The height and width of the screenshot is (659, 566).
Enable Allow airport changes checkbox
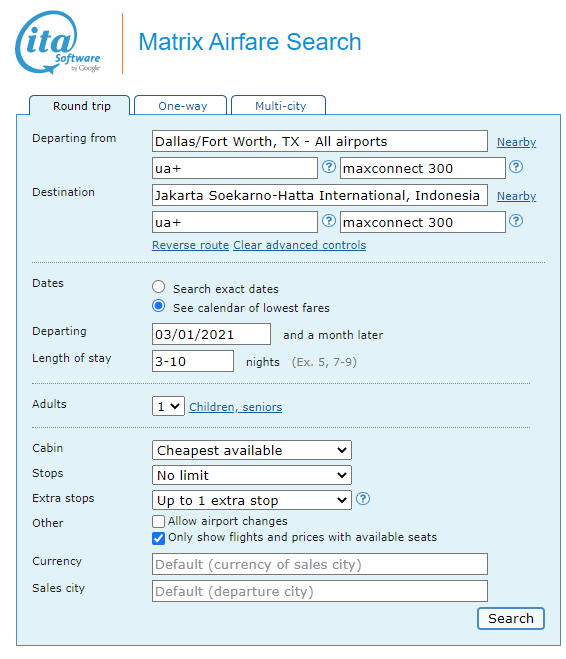click(158, 522)
